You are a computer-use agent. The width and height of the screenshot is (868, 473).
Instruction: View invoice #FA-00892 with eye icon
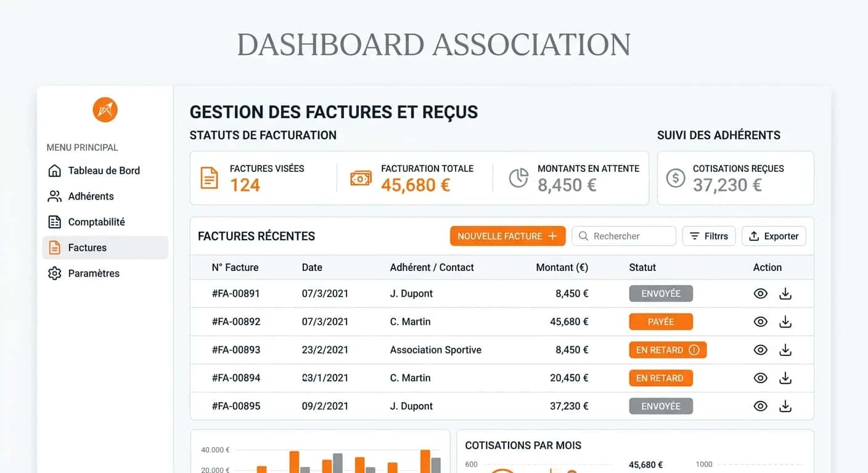click(761, 321)
